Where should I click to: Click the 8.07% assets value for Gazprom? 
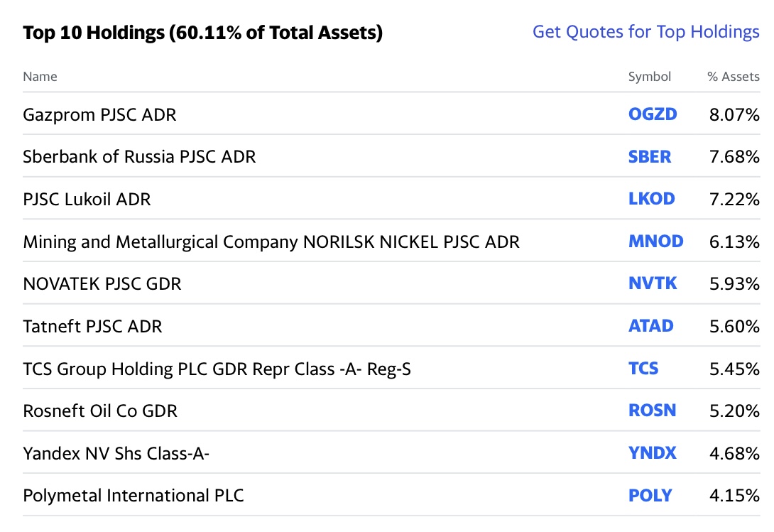pos(734,114)
